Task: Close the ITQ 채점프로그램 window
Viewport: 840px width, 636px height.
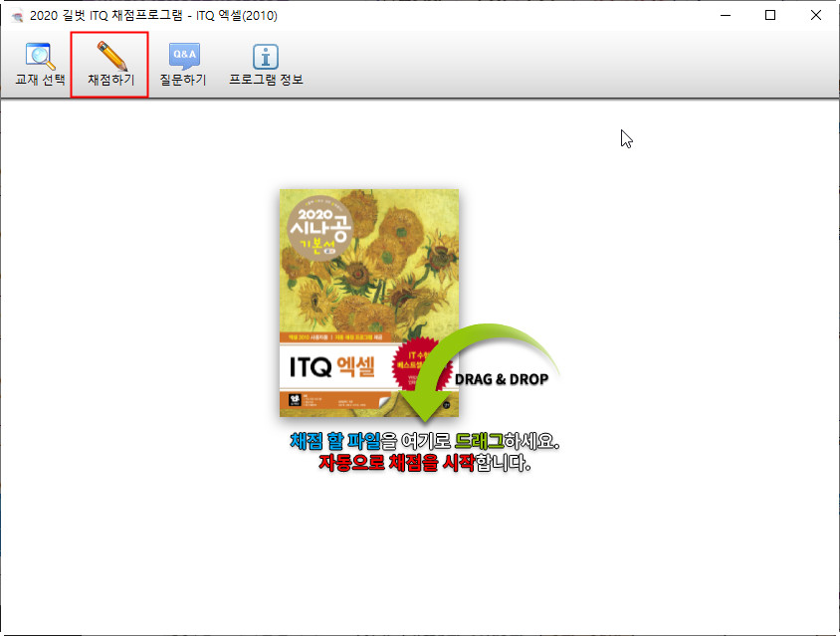Action: (816, 16)
